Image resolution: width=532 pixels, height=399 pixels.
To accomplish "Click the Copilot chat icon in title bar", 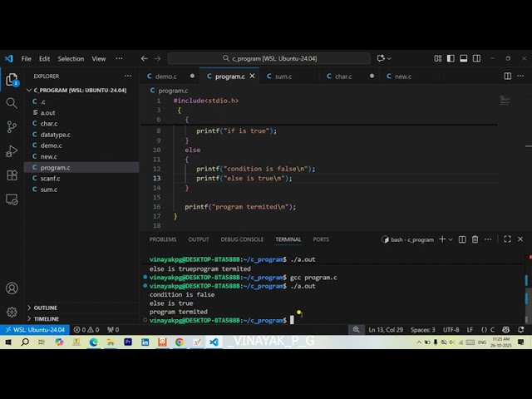I will (x=381, y=58).
